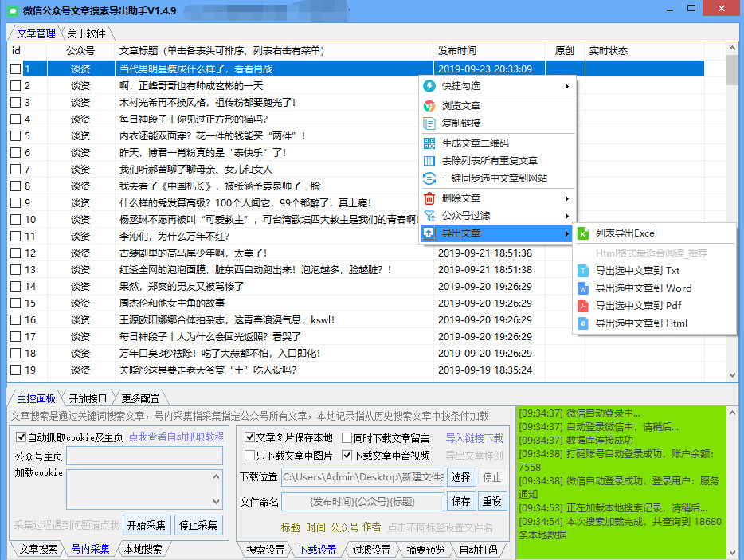Image resolution: width=744 pixels, height=560 pixels.
Task: Tick the checkbox for article row 12
Action: tap(16, 253)
